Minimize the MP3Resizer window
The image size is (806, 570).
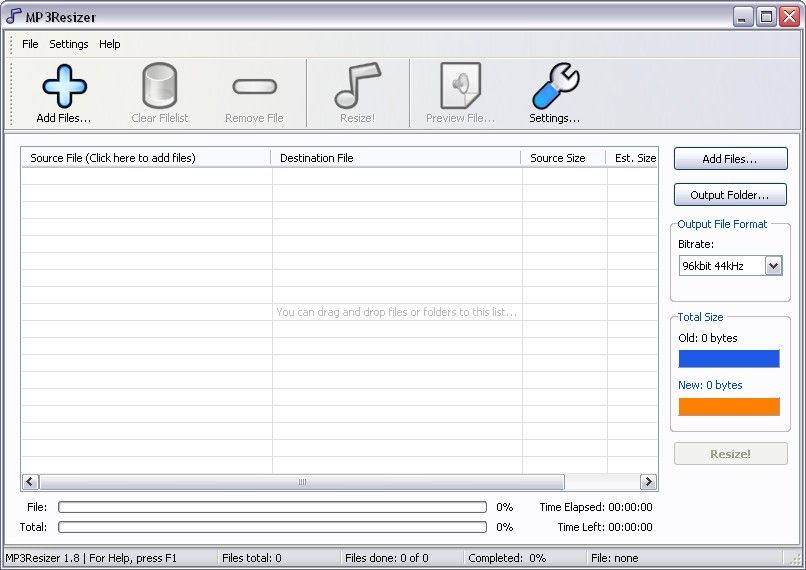click(x=742, y=17)
